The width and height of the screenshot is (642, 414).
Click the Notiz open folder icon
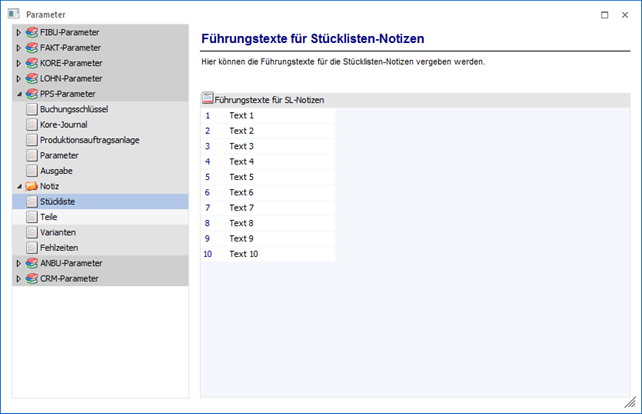pyautogui.click(x=31, y=186)
